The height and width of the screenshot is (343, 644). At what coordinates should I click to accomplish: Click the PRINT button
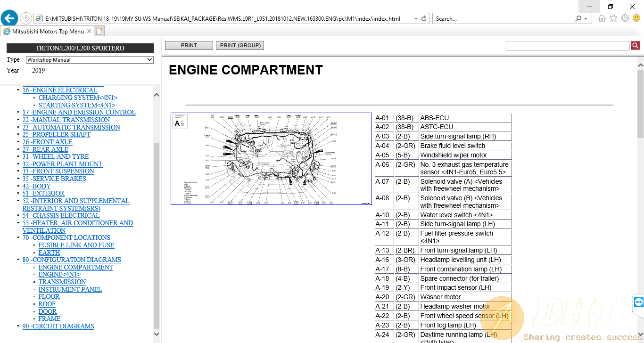tap(189, 46)
